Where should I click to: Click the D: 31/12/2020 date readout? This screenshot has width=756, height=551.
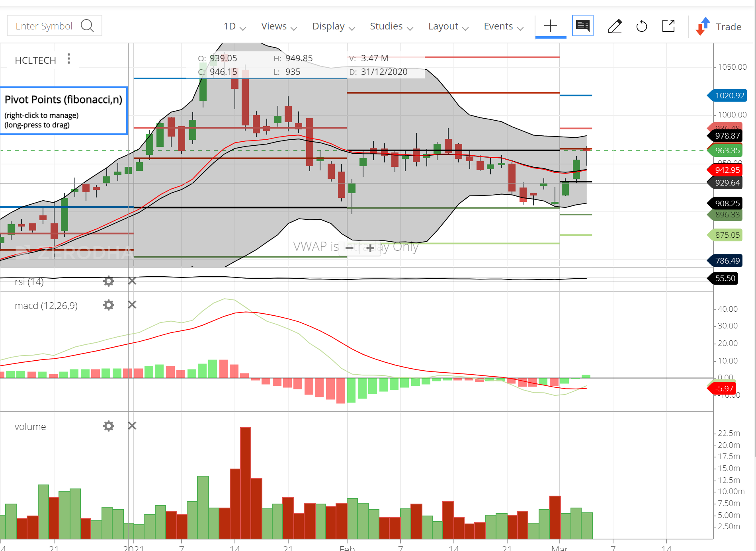(x=378, y=72)
